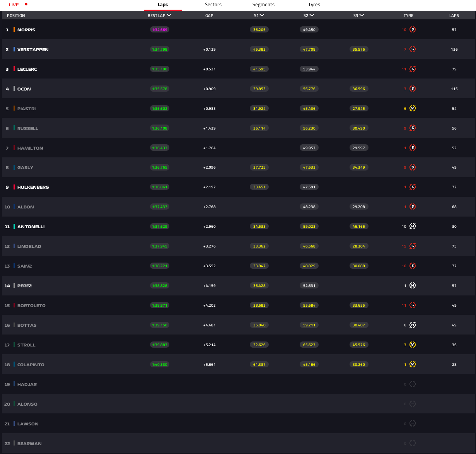
Task: Click Norris's soft tyre icon
Action: tap(413, 30)
